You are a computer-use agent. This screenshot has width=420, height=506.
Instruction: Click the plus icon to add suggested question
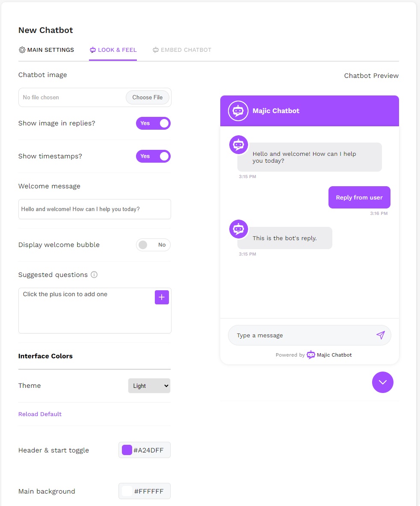coord(162,297)
